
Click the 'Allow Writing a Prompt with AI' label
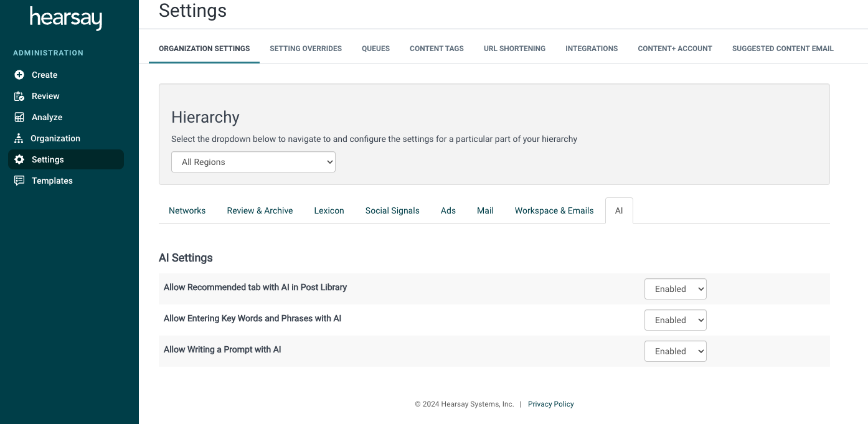pos(222,349)
